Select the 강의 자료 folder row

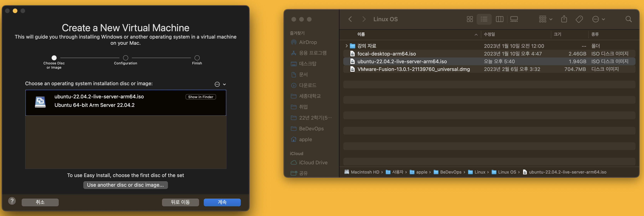(489, 46)
